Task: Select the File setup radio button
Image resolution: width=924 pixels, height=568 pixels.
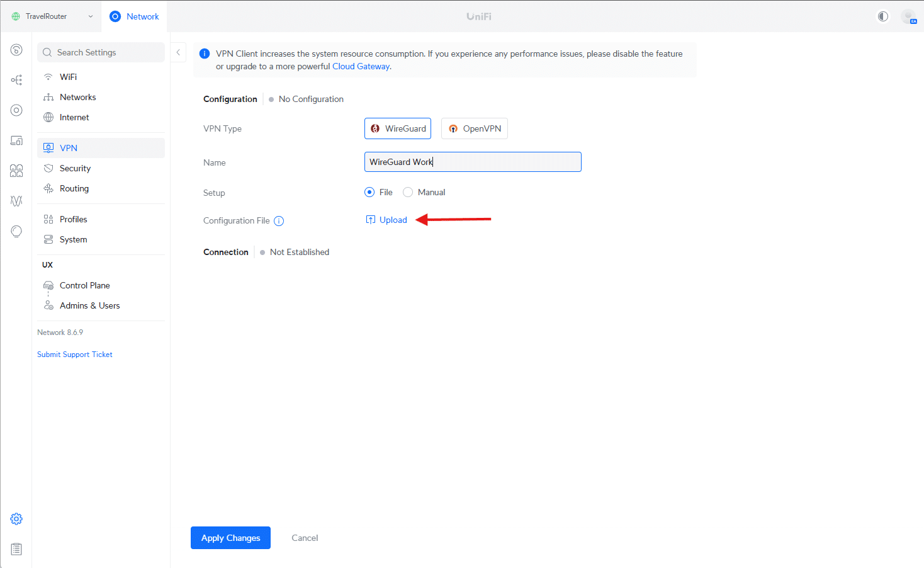Action: [369, 192]
